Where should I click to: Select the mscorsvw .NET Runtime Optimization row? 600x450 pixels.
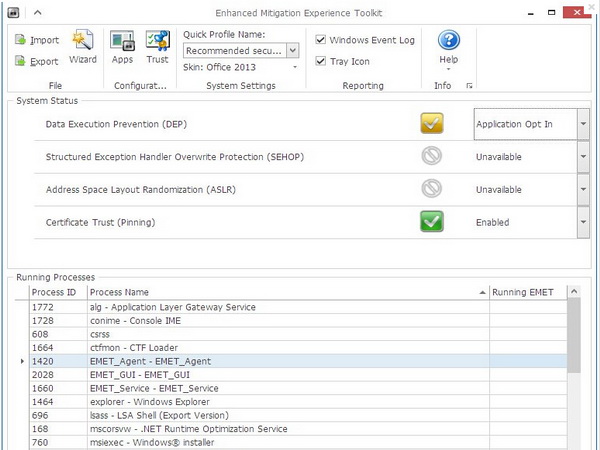298,429
